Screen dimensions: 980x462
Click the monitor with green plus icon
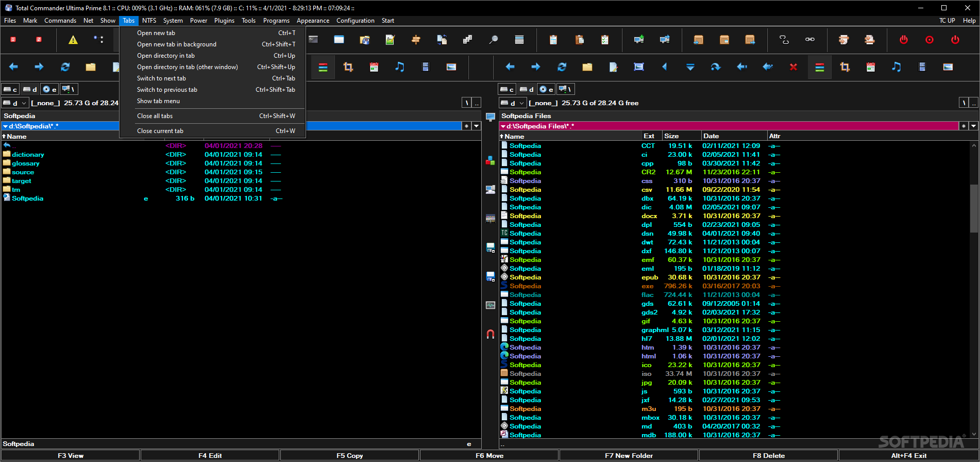(639, 40)
